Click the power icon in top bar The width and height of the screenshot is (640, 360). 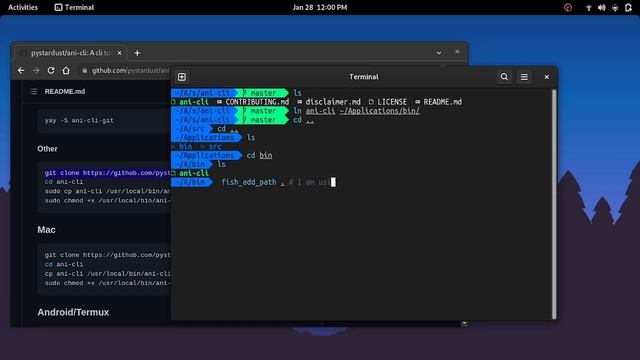click(x=615, y=7)
